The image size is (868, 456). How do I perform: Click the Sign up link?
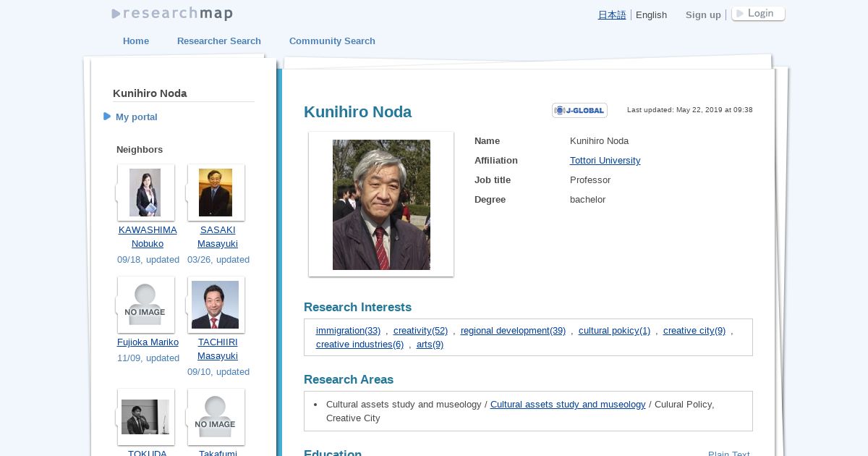coord(703,14)
